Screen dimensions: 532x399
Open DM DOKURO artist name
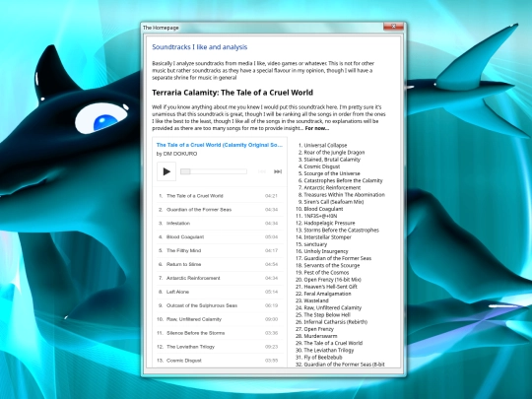[x=180, y=154]
